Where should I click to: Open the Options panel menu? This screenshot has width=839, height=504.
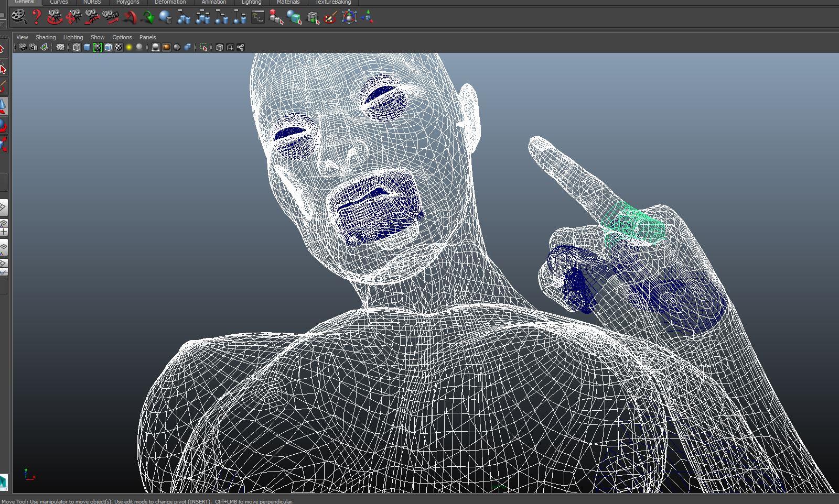click(122, 37)
